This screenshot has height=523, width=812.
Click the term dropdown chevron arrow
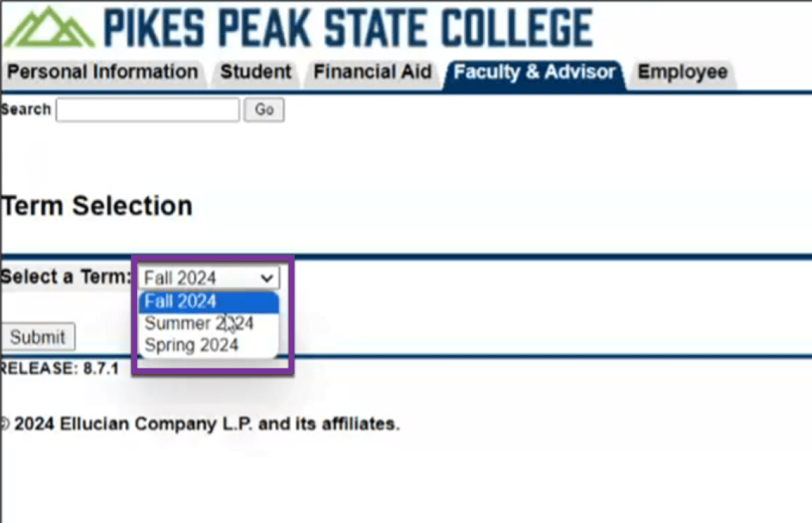[x=267, y=278]
